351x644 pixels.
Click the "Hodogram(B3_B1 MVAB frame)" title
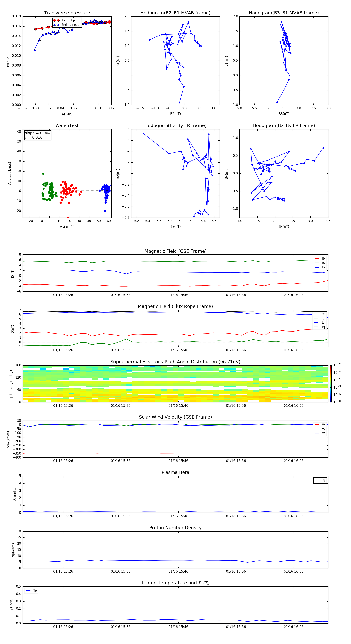pos(284,13)
